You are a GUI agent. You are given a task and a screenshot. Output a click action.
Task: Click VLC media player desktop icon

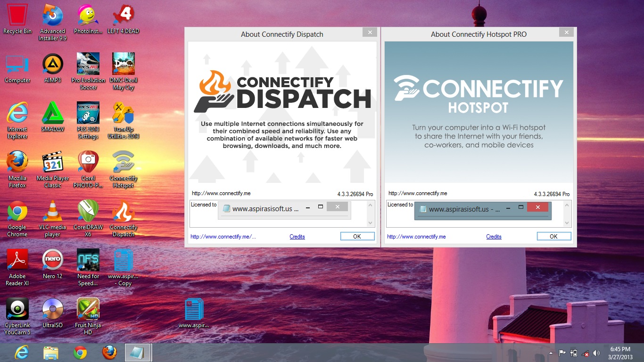click(x=53, y=219)
